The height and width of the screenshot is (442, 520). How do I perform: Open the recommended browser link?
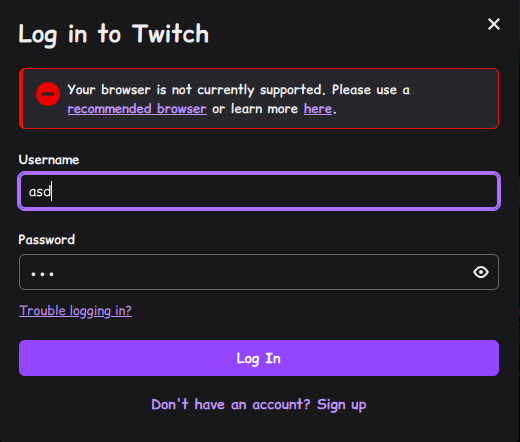coord(137,109)
